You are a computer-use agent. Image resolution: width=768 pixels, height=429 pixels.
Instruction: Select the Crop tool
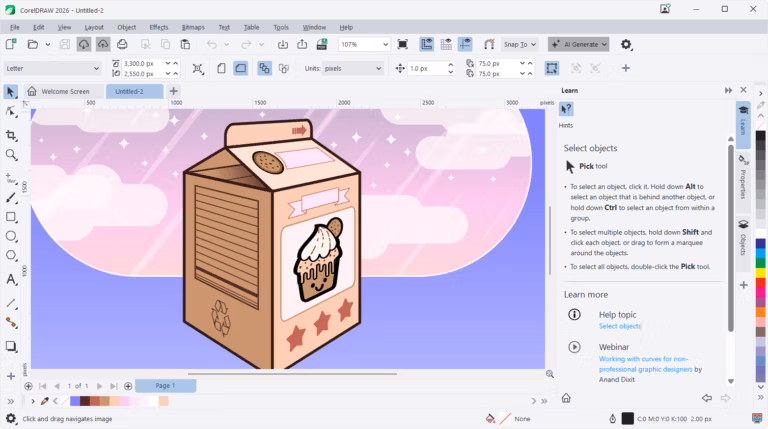[11, 135]
